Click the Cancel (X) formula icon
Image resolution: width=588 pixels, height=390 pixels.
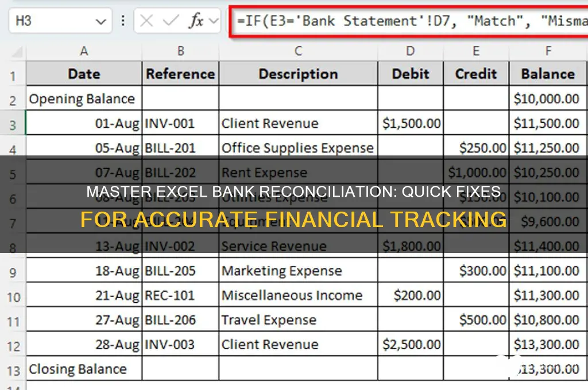point(146,21)
